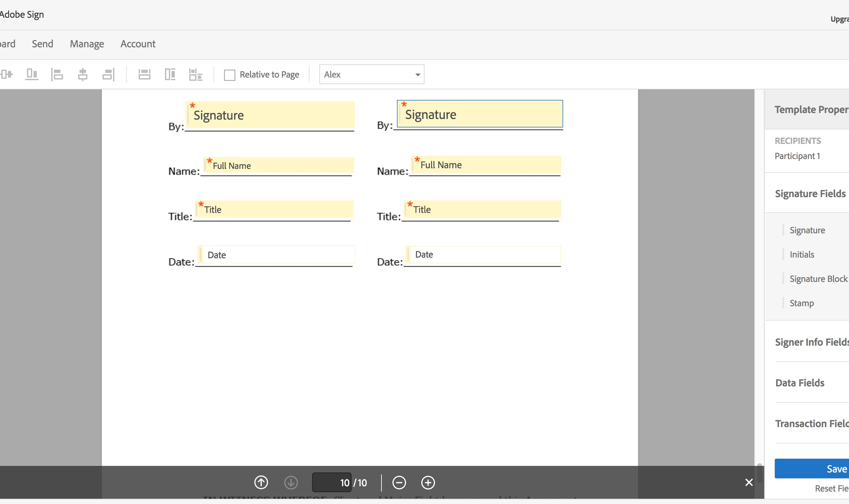Expand the Signer Info Fields section
The height and width of the screenshot is (504, 849).
pos(812,342)
